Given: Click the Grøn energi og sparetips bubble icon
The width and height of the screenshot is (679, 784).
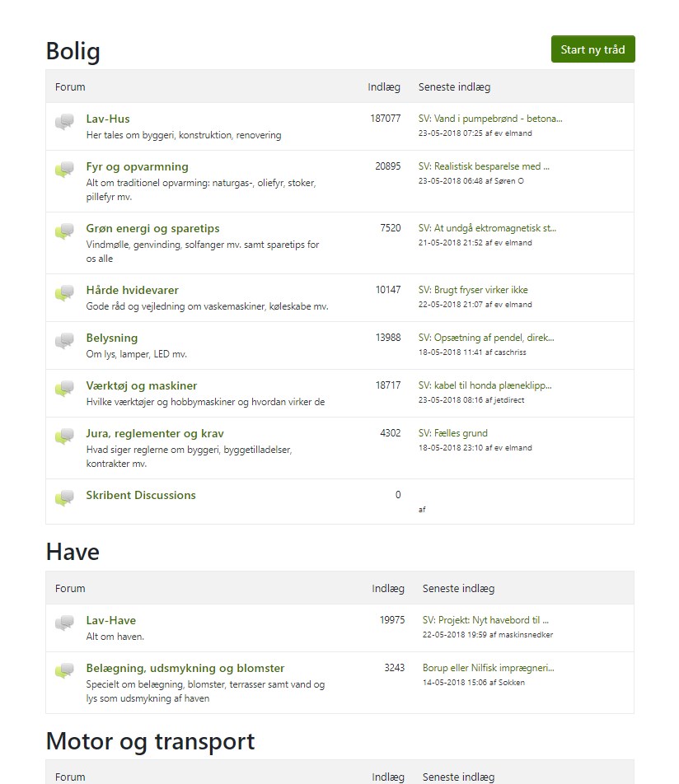Looking at the screenshot, I should pyautogui.click(x=64, y=231).
